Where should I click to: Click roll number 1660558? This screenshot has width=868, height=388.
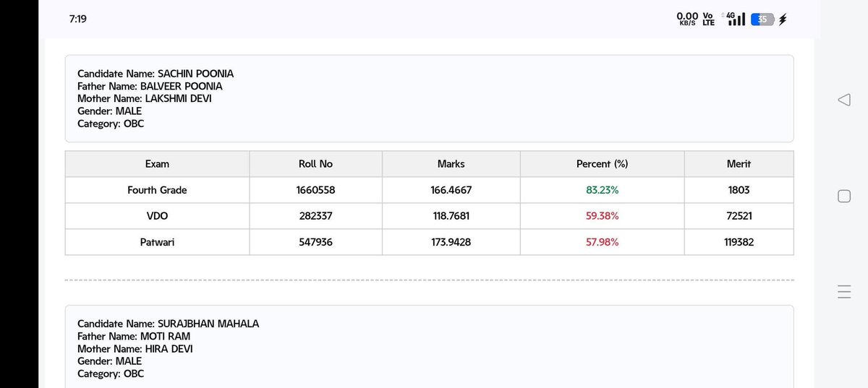click(315, 190)
